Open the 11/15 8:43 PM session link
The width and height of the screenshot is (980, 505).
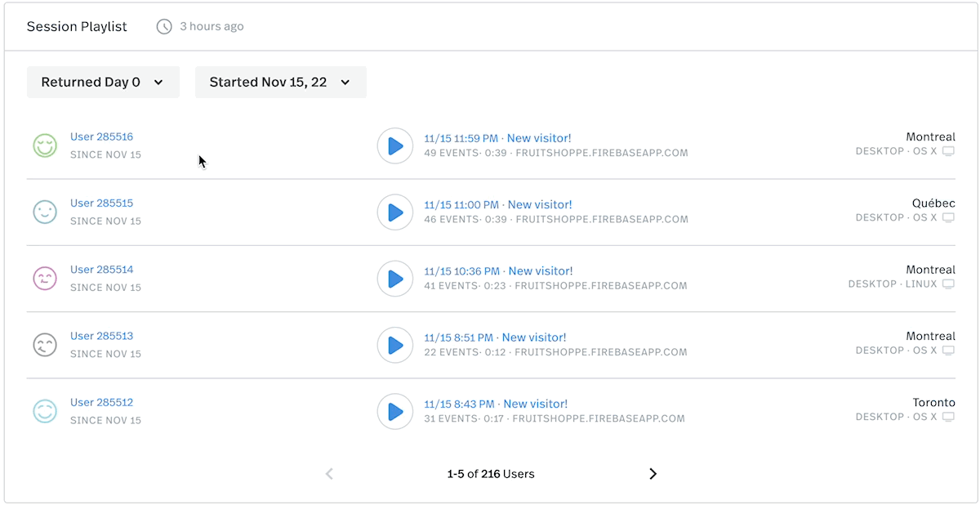(497, 404)
